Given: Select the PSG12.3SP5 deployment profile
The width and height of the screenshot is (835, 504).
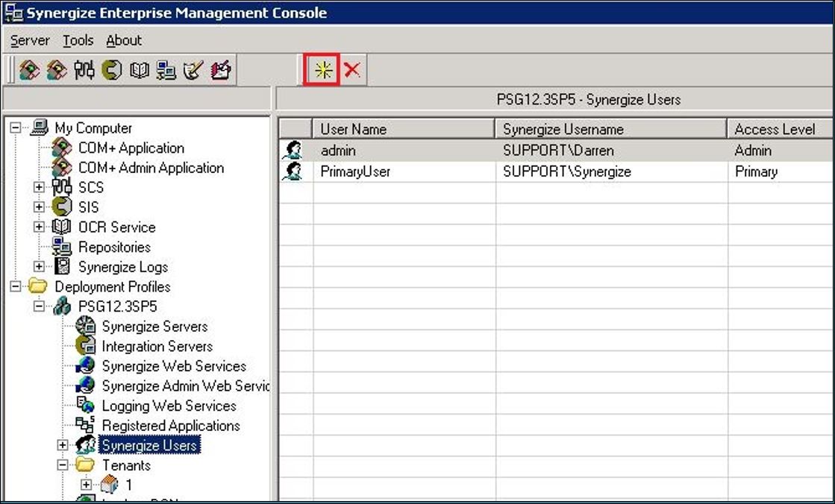Looking at the screenshot, I should click(x=118, y=306).
